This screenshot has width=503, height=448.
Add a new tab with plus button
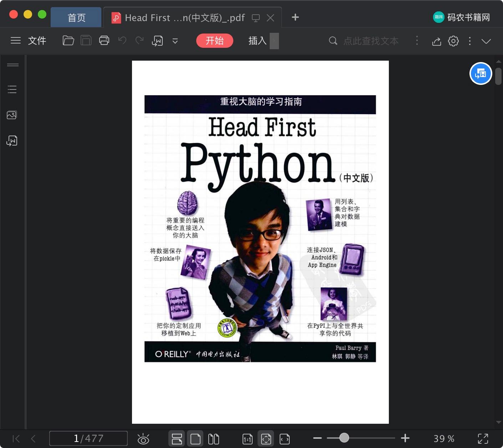(x=295, y=17)
